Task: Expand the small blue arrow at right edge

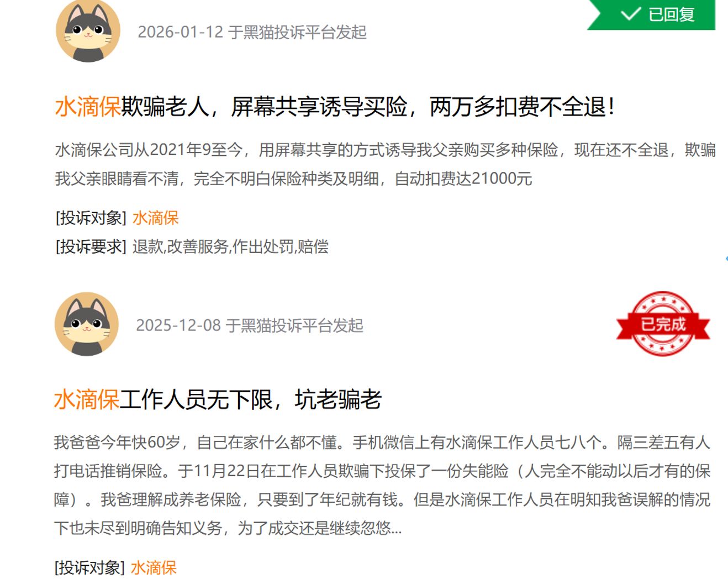Action: [726, 259]
